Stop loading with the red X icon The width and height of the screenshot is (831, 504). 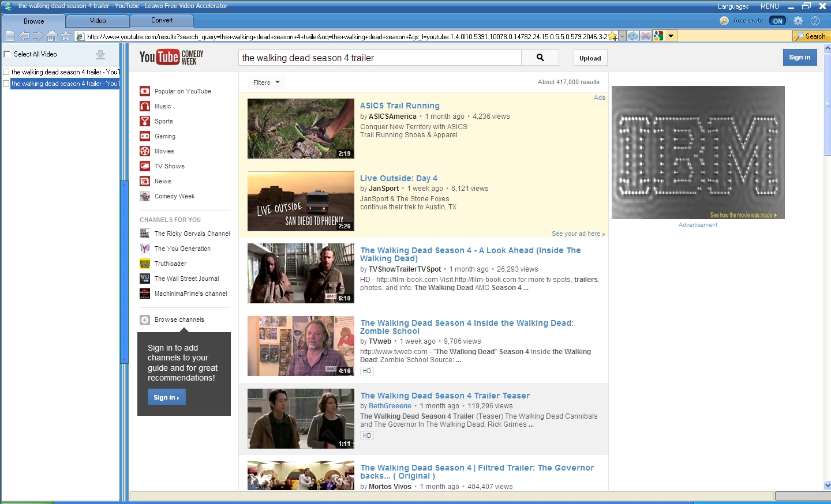point(646,36)
